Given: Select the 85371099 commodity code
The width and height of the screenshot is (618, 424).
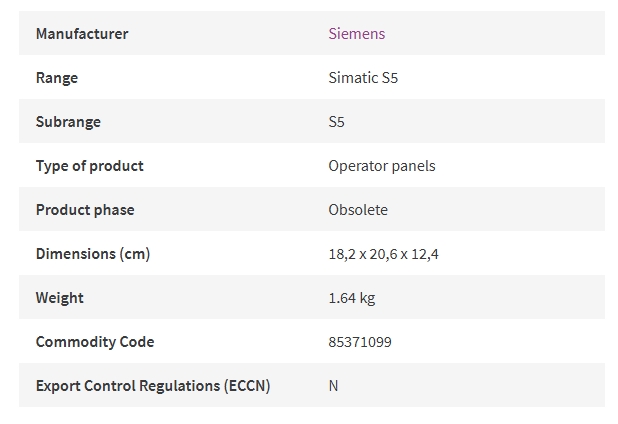Looking at the screenshot, I should [360, 342].
